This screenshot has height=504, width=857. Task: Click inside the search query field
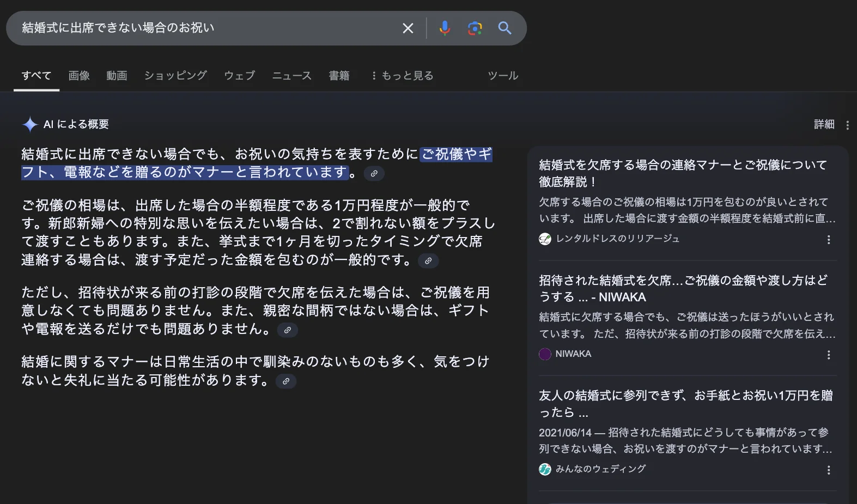[x=207, y=28]
